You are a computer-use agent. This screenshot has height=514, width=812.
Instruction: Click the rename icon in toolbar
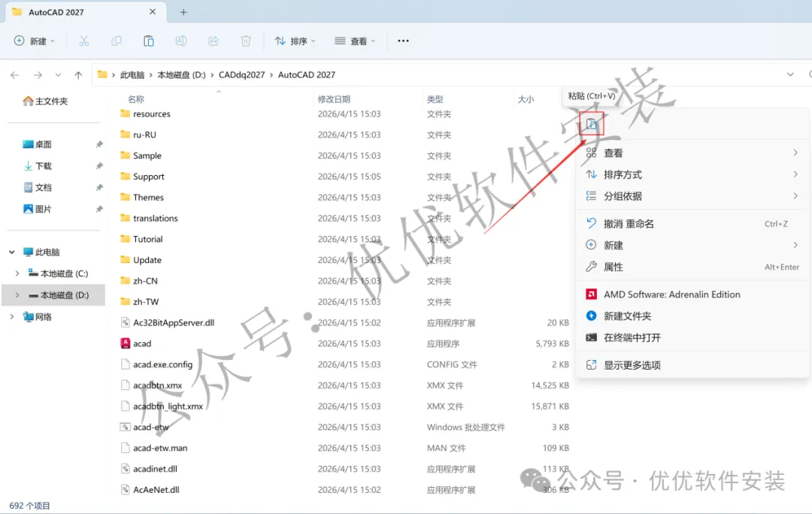pyautogui.click(x=181, y=41)
